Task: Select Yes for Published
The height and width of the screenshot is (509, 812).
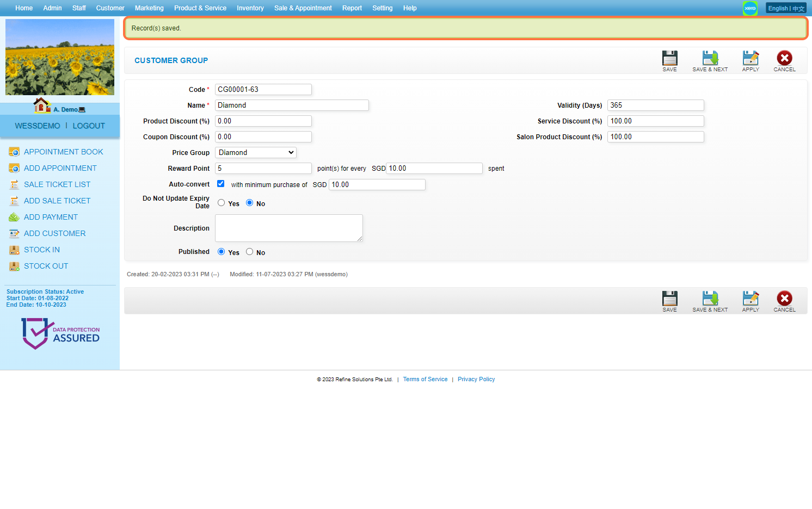Action: tap(221, 252)
